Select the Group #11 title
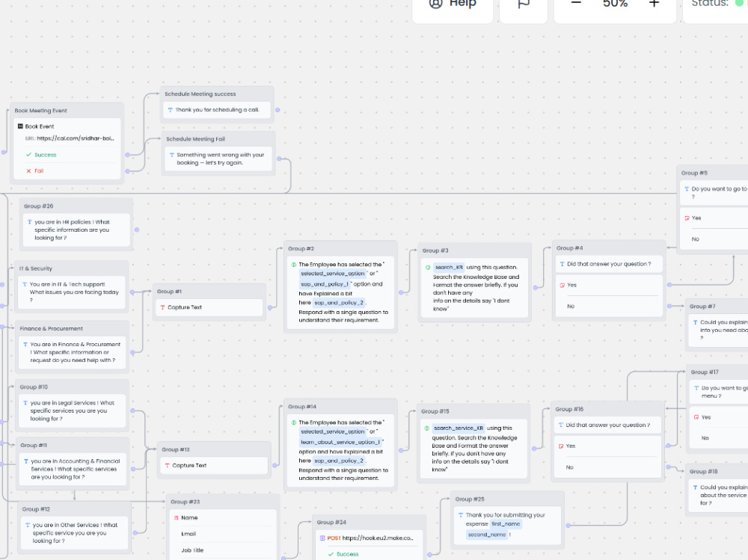This screenshot has height=560, width=748. [x=34, y=445]
